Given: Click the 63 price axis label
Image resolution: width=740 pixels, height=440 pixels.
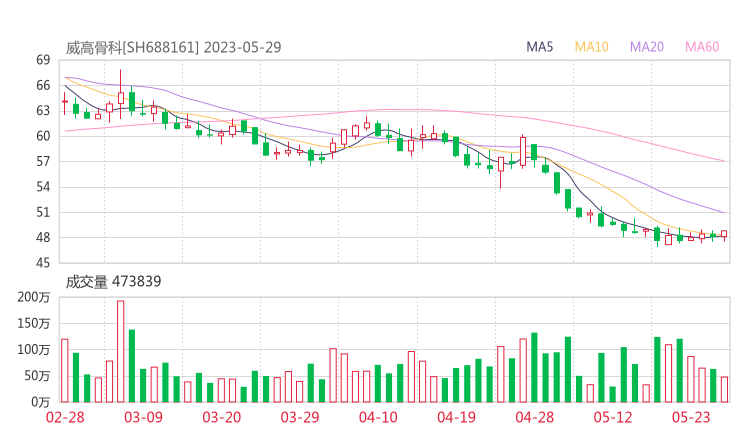Looking at the screenshot, I should [x=43, y=111].
